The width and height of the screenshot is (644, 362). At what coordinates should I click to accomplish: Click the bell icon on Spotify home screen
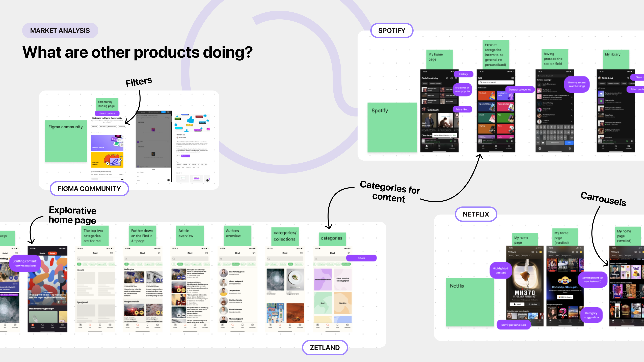click(447, 78)
